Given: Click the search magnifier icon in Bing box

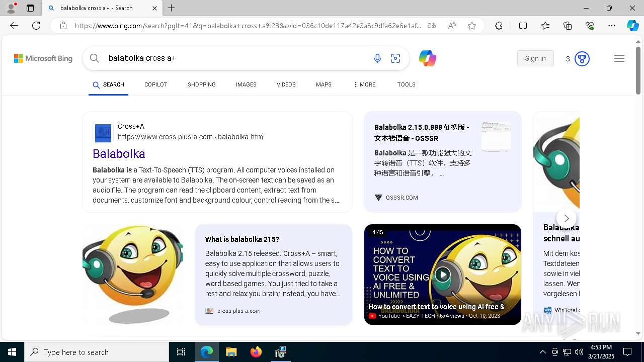Looking at the screenshot, I should click(95, 58).
